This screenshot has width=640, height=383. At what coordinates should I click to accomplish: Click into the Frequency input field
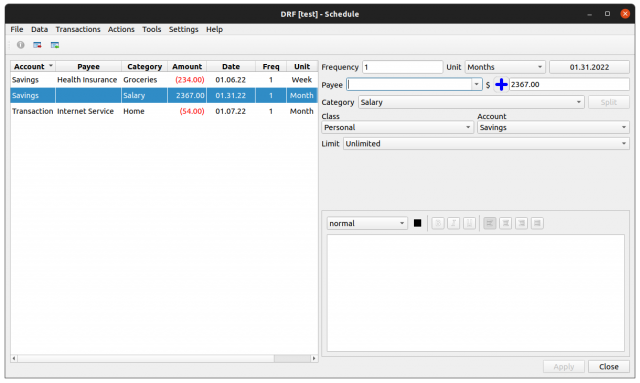pyautogui.click(x=402, y=67)
